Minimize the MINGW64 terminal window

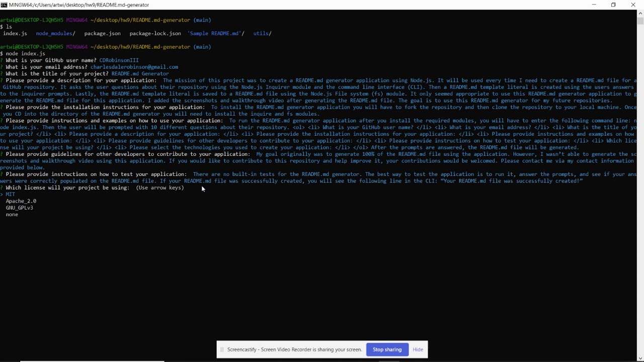594,5
